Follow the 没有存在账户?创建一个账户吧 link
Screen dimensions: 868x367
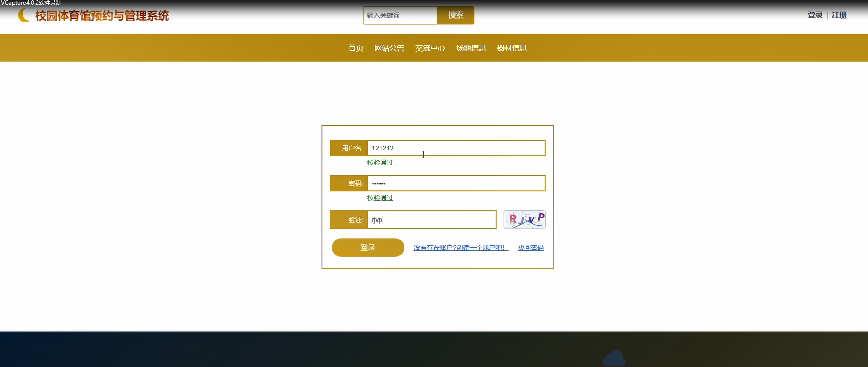(460, 247)
